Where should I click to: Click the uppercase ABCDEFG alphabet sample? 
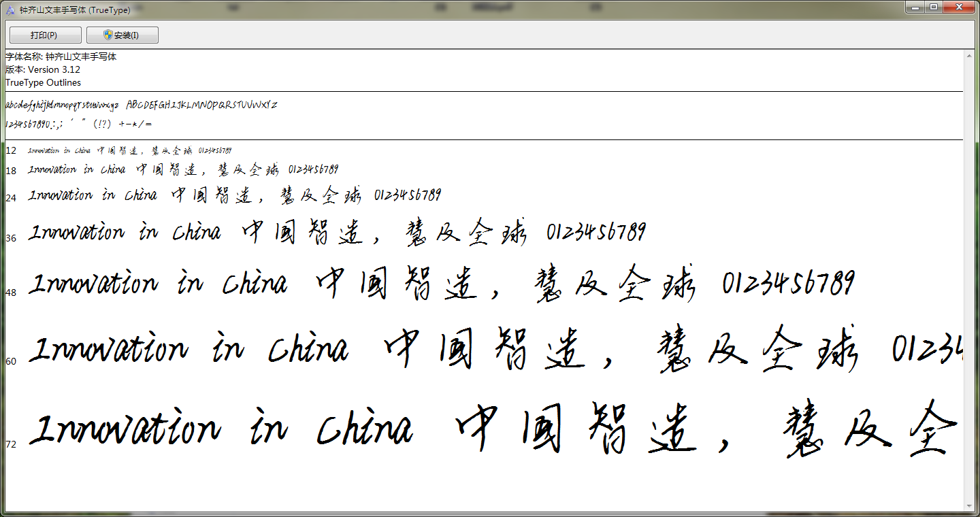(202, 105)
